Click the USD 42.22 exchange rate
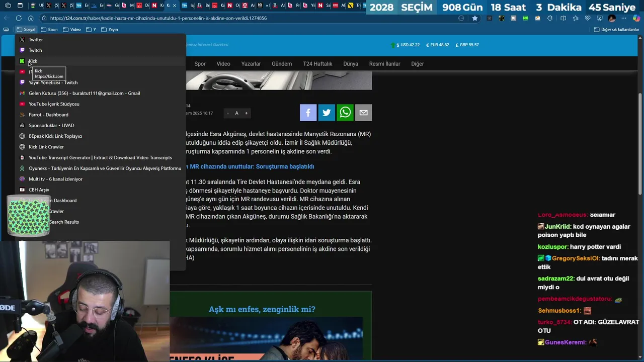This screenshot has width=644, height=362. (405, 45)
